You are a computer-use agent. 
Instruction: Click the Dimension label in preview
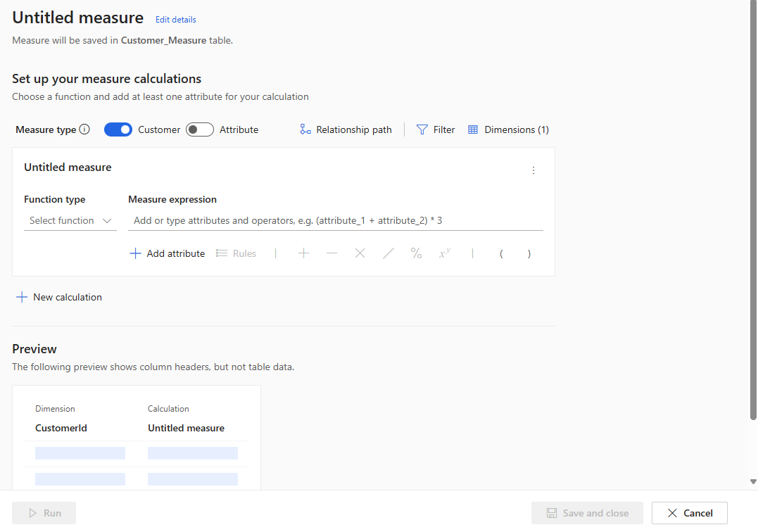pos(55,409)
